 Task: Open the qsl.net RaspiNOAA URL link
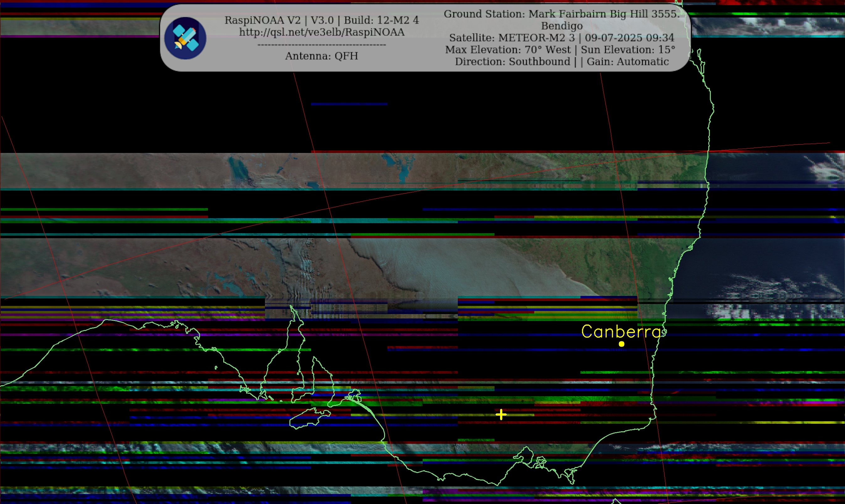coord(321,32)
